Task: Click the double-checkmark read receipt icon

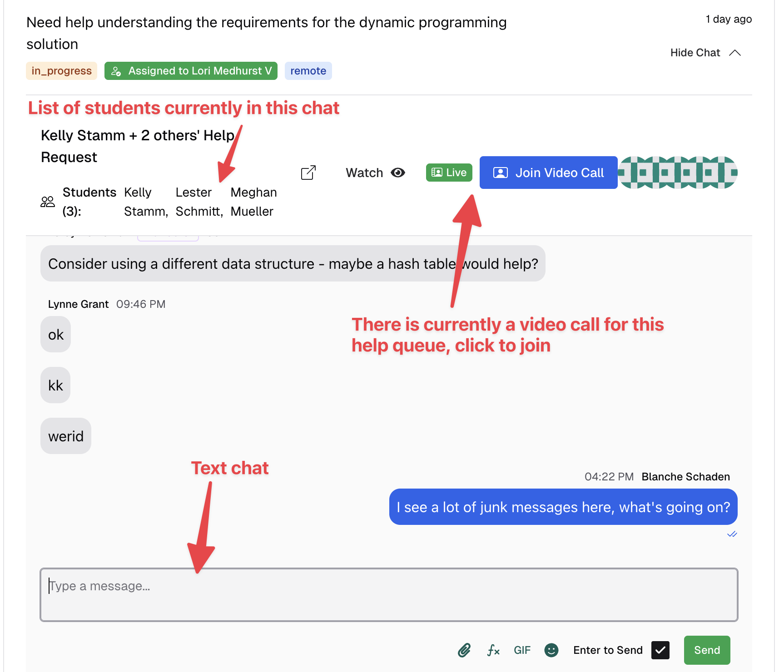Action: tap(732, 534)
